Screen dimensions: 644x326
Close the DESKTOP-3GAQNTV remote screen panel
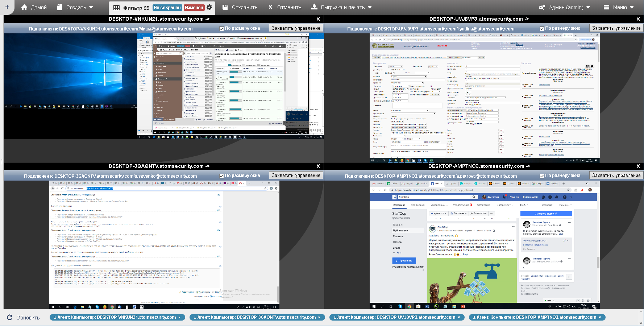point(318,166)
